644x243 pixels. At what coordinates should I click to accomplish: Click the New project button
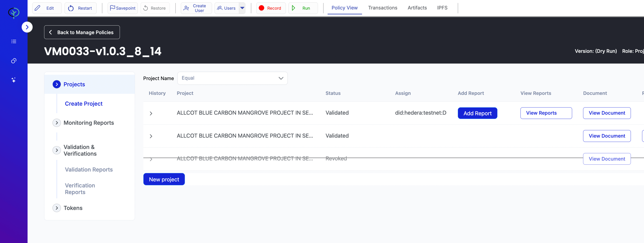164,179
